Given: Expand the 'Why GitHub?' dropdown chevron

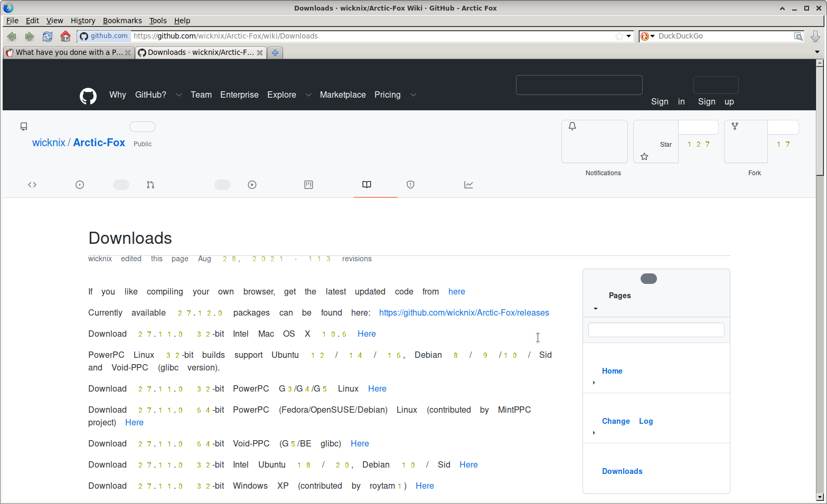Looking at the screenshot, I should pos(178,95).
